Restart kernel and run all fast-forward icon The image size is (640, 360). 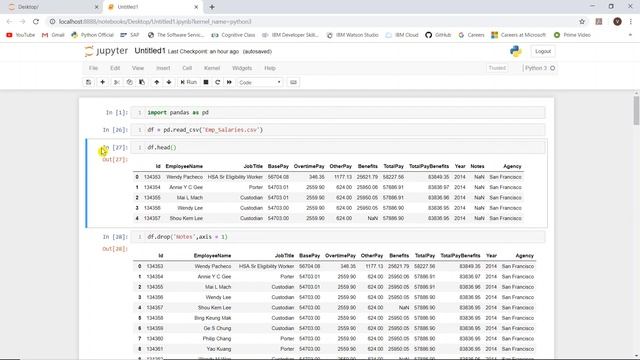pyautogui.click(x=229, y=82)
